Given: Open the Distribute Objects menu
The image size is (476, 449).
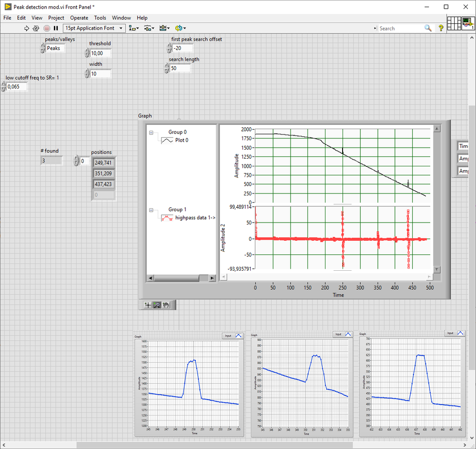Looking at the screenshot, I should [149, 28].
